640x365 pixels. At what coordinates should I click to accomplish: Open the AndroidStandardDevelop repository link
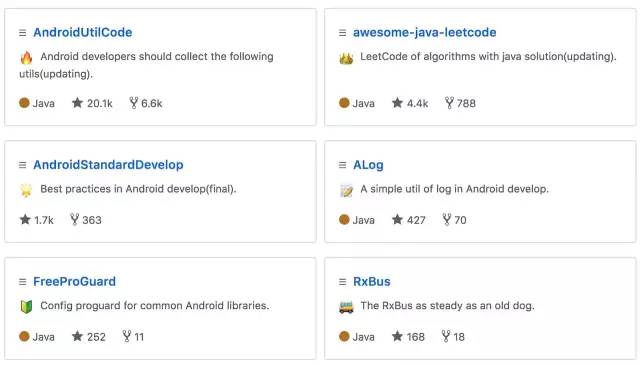click(108, 165)
